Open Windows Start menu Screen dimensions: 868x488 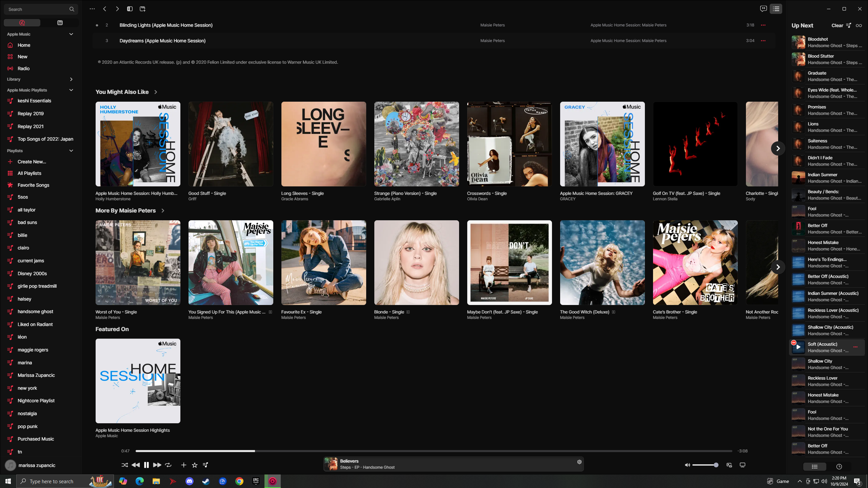coord(8,481)
